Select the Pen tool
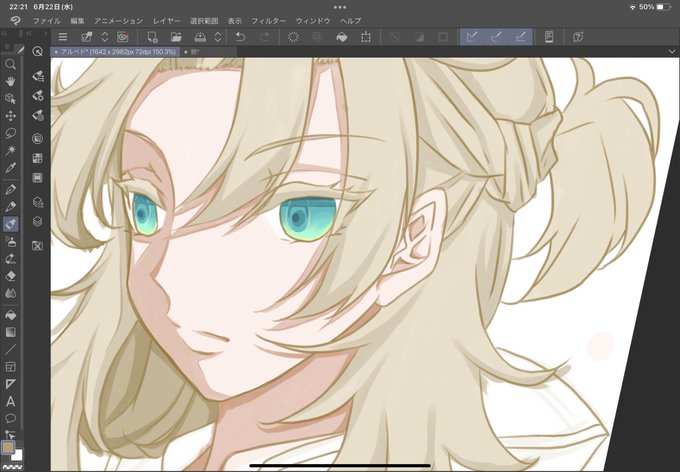This screenshot has width=680, height=472. (x=10, y=189)
